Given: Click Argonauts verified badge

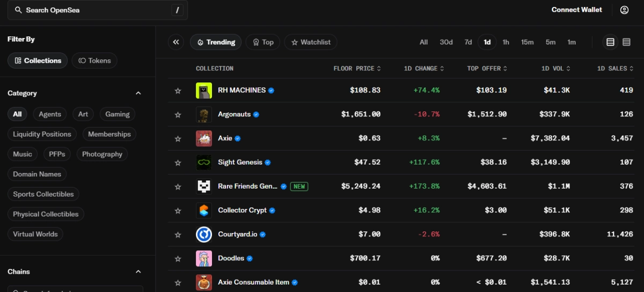Looking at the screenshot, I should tap(256, 115).
